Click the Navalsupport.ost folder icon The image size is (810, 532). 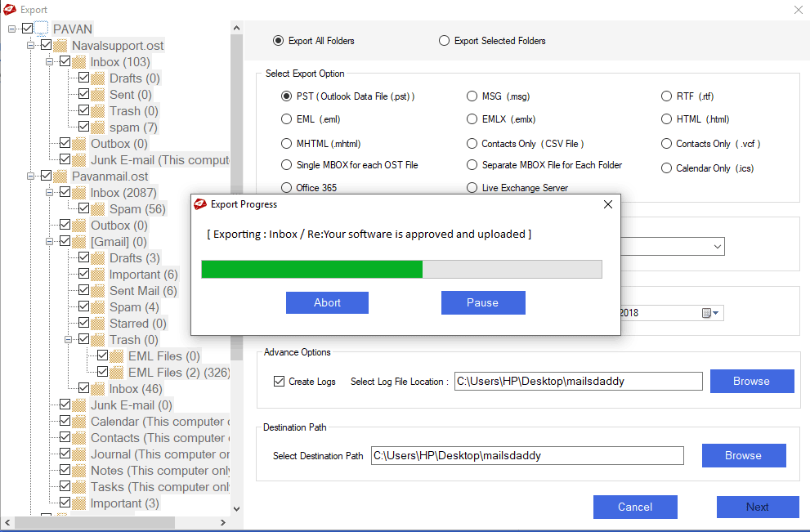click(60, 46)
